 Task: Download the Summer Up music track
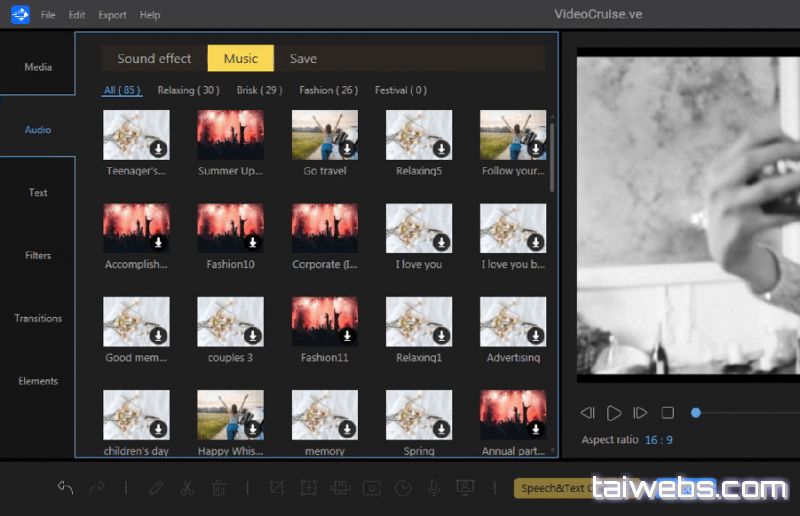point(253,149)
